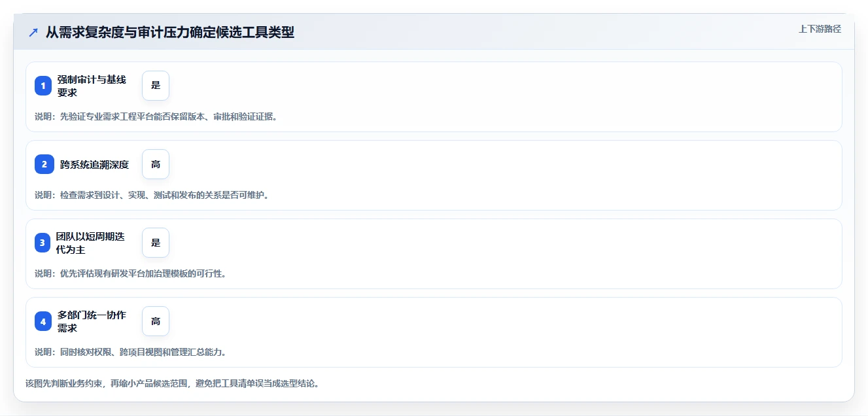Click the 是 chip beside 团队以短周期迭代为主
This screenshot has height=416, width=868.
[x=156, y=243]
